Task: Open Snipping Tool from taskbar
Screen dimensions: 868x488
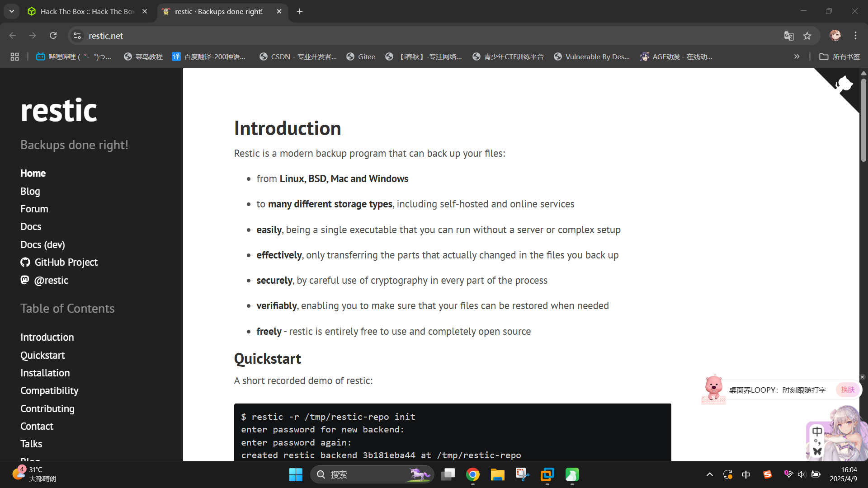Action: click(523, 474)
